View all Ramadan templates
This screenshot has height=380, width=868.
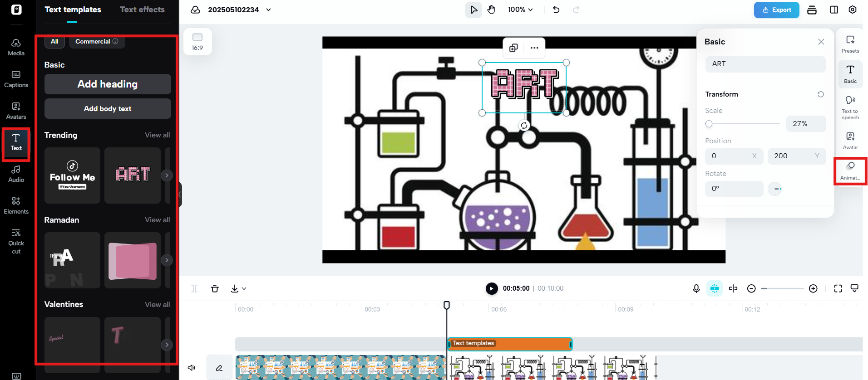click(x=157, y=220)
